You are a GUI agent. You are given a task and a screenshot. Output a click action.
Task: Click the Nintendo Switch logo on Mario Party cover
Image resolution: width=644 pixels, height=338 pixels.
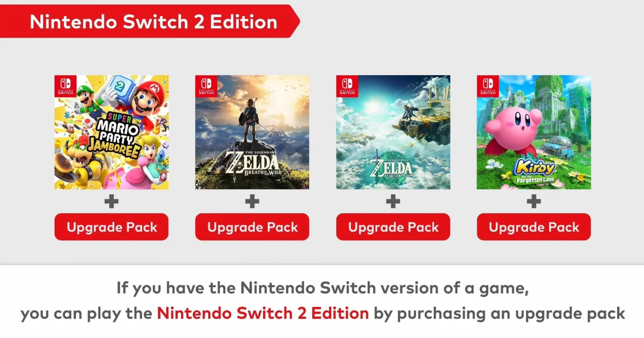[65, 86]
